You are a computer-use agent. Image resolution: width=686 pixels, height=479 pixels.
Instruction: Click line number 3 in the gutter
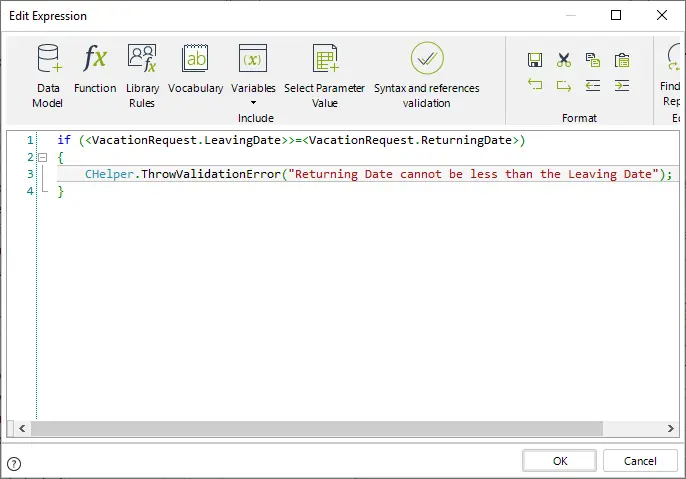(30, 174)
